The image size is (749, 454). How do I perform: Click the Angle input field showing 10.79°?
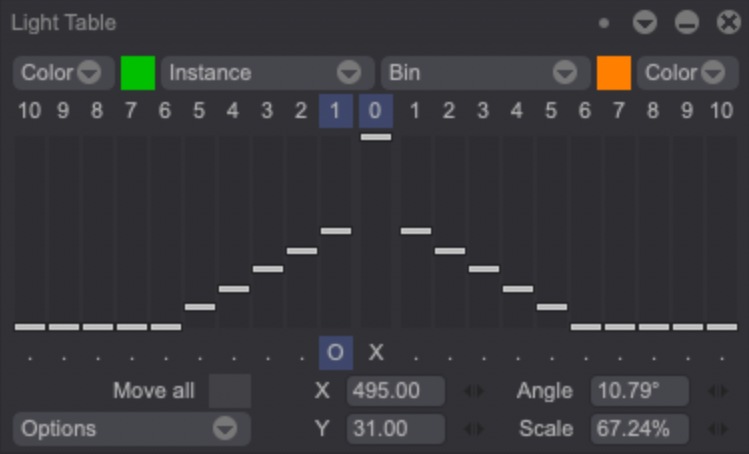[x=640, y=391]
